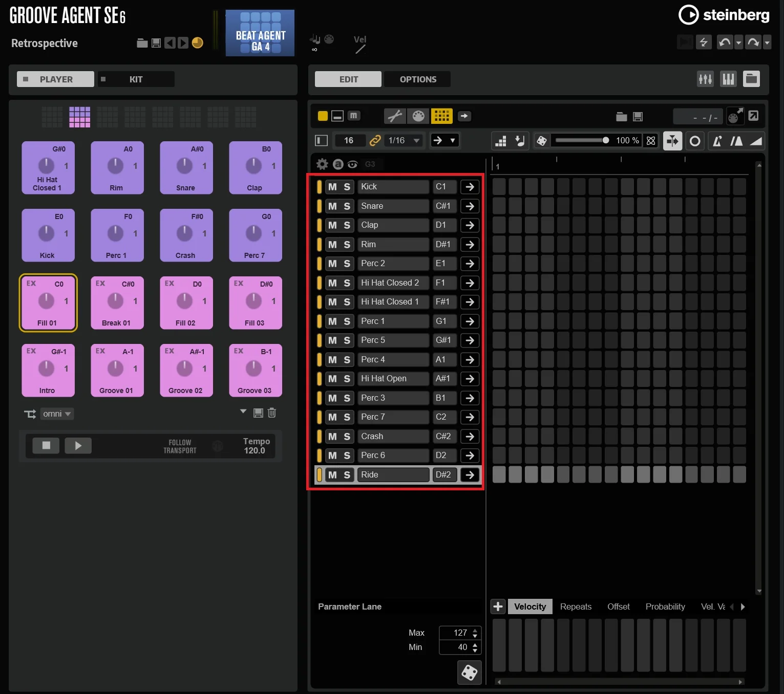Show the keyboard view icon
Screen dimensions: 784x694
coord(728,79)
